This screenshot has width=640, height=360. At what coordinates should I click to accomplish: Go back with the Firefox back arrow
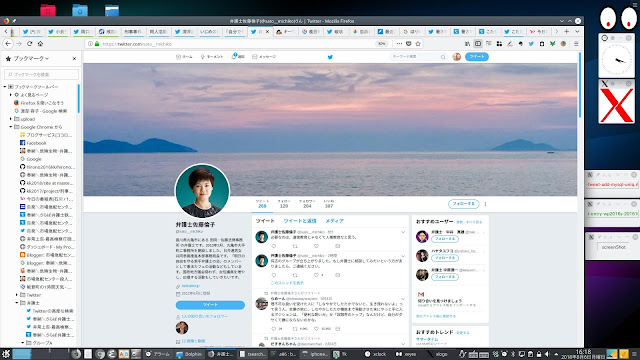point(8,44)
